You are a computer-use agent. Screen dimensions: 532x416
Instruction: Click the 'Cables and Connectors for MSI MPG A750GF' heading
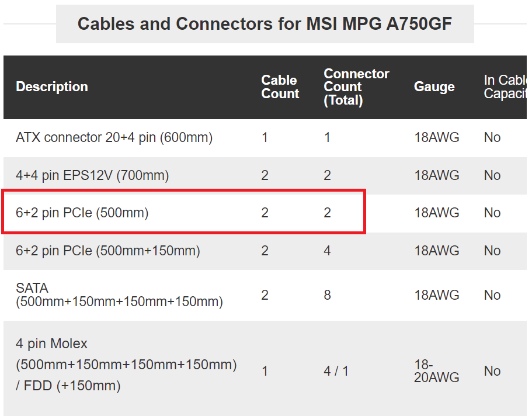[265, 24]
